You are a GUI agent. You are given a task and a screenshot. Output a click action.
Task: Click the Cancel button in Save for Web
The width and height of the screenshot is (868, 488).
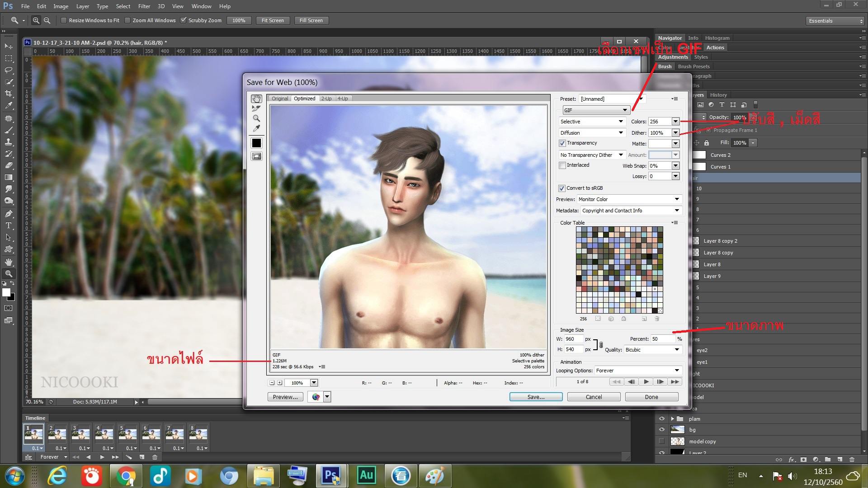(594, 397)
